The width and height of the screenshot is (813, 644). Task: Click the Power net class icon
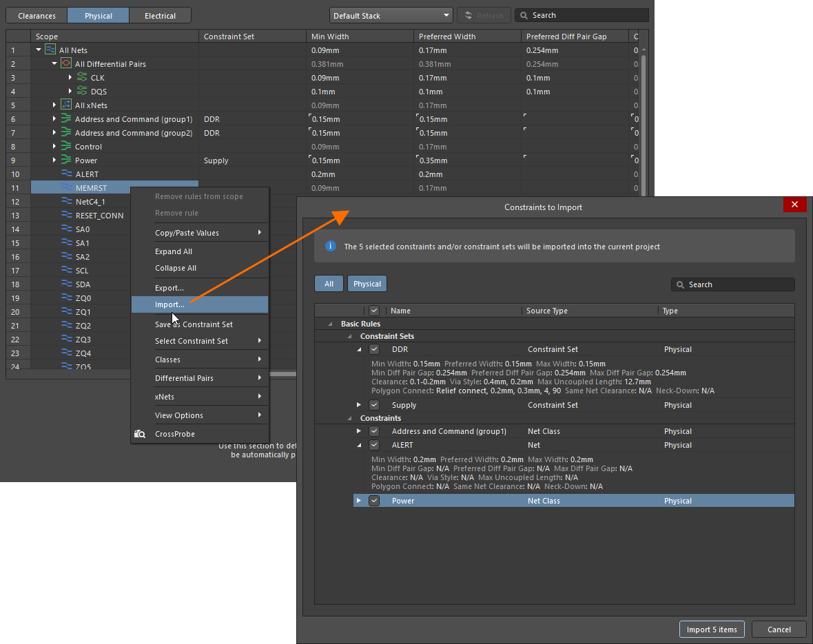[x=66, y=160]
